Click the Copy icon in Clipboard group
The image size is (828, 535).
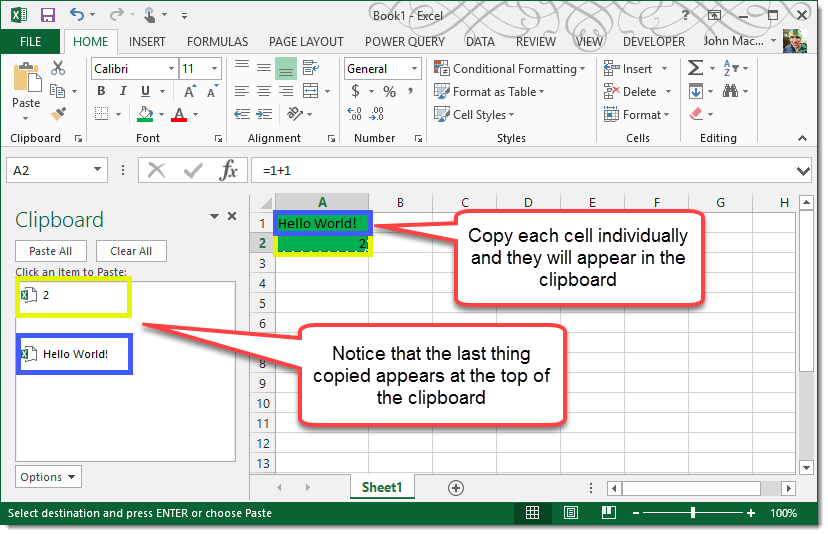click(58, 91)
